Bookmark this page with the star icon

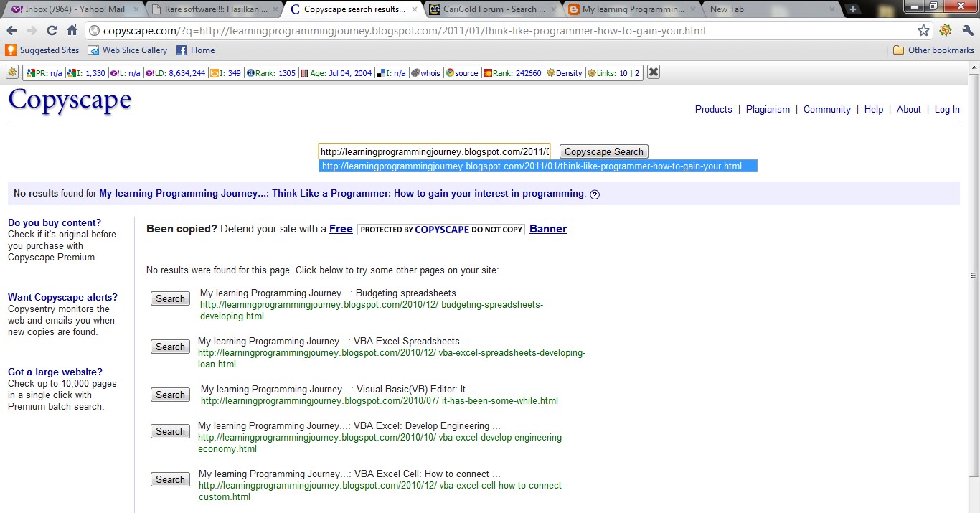point(923,30)
